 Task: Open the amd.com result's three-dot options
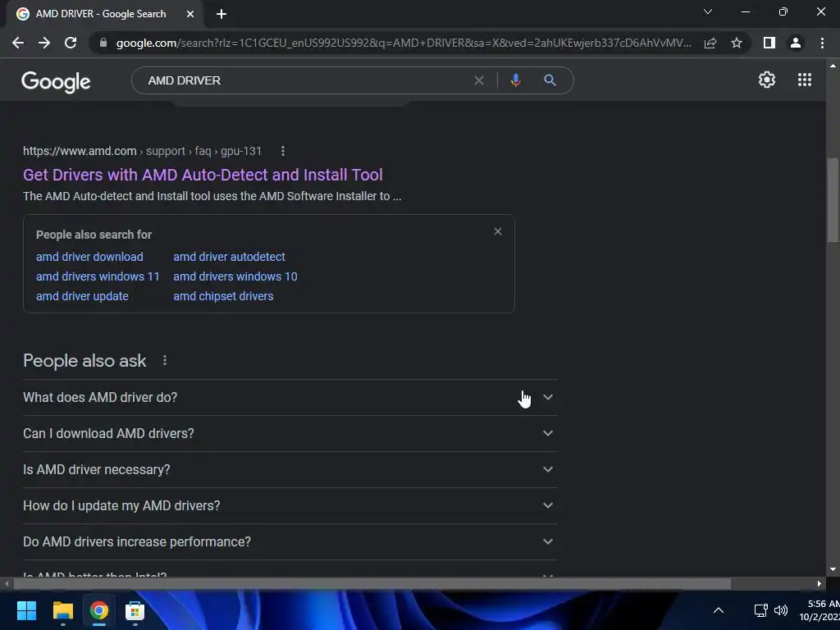click(x=283, y=152)
